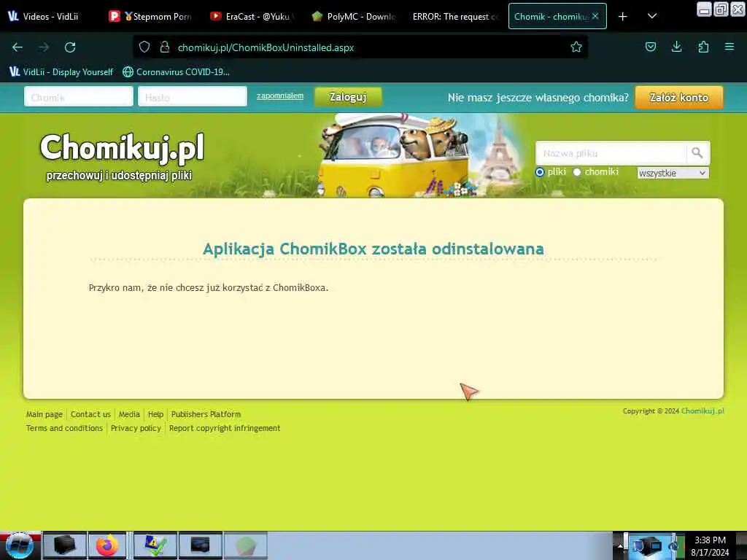
Task: Switch to the ERROR: The request tab
Action: click(x=454, y=16)
